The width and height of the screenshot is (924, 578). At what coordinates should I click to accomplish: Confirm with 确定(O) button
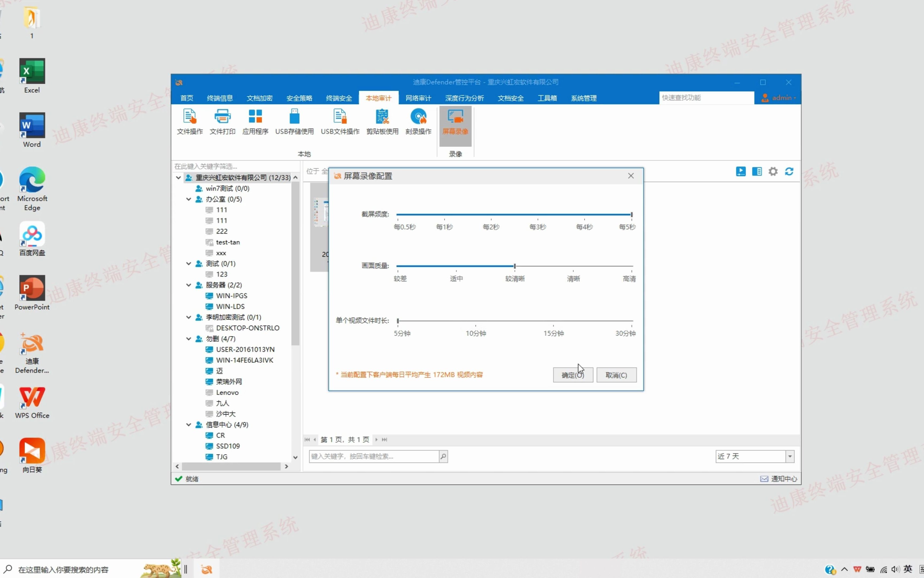pyautogui.click(x=573, y=375)
